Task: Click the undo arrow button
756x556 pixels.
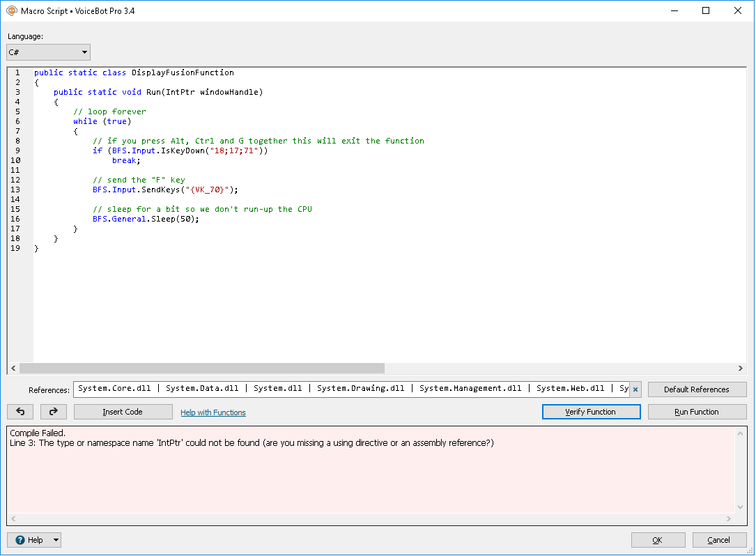Action: tap(20, 412)
